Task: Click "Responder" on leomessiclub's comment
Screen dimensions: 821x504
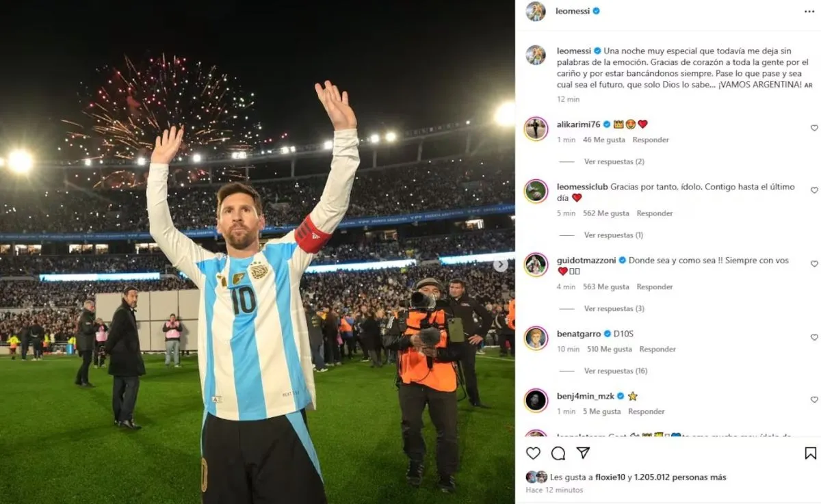Action: [655, 213]
